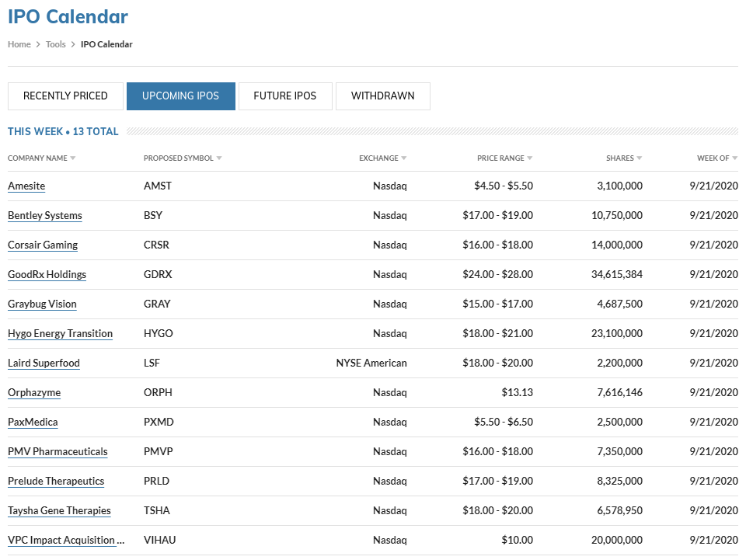
Task: Click the IPO Calendar page heading
Action: pyautogui.click(x=68, y=16)
